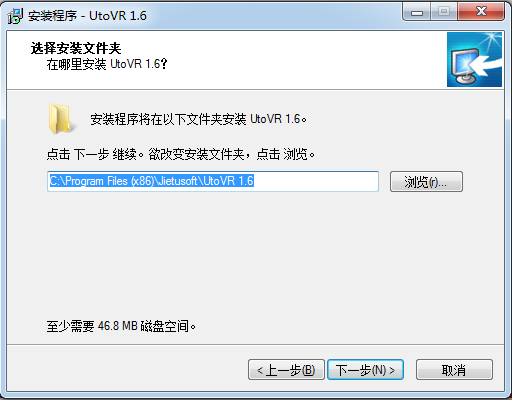The height and width of the screenshot is (400, 512).
Task: Open folder browser with 浏览(r)... button
Action: 426,182
